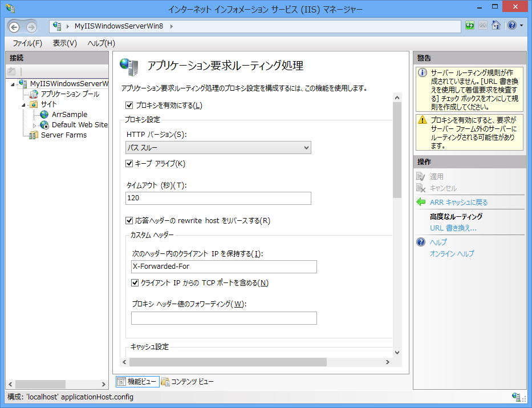Collapse the サイト tree node
Image resolution: width=532 pixels, height=408 pixels.
coord(23,105)
